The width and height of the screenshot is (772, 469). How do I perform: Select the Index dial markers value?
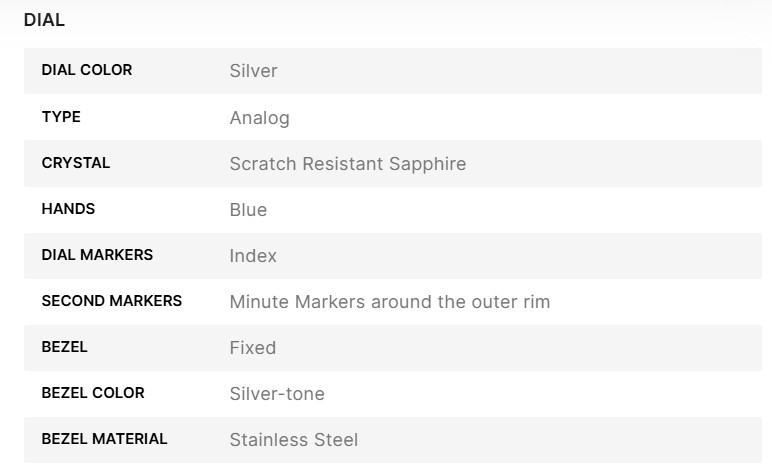tap(253, 256)
